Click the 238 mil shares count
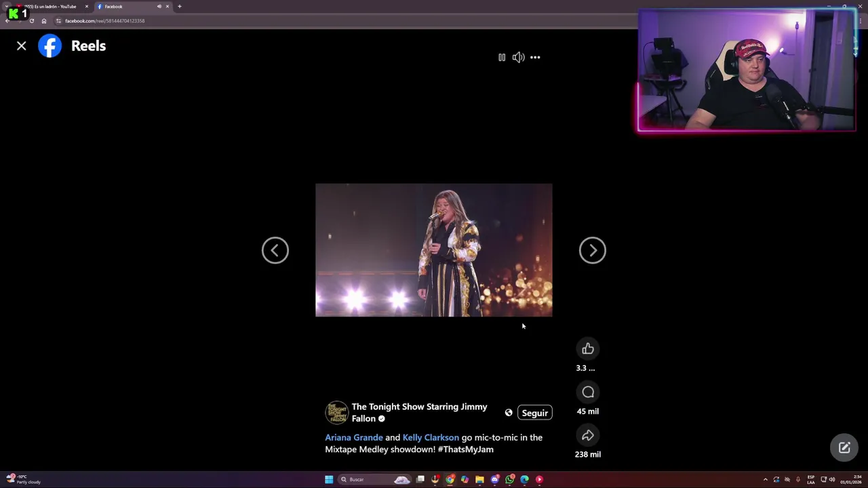This screenshot has width=868, height=488. (x=588, y=455)
